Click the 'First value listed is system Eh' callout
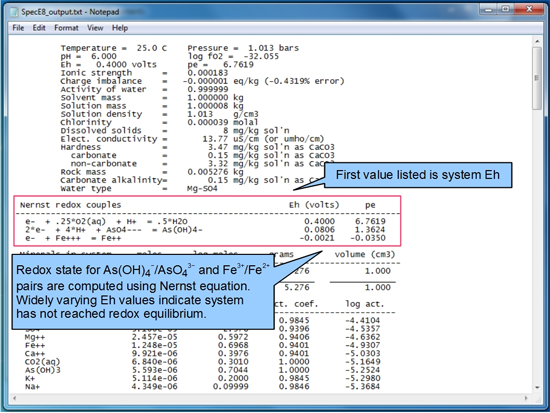Image resolution: width=550 pixels, height=413 pixels. 418,175
